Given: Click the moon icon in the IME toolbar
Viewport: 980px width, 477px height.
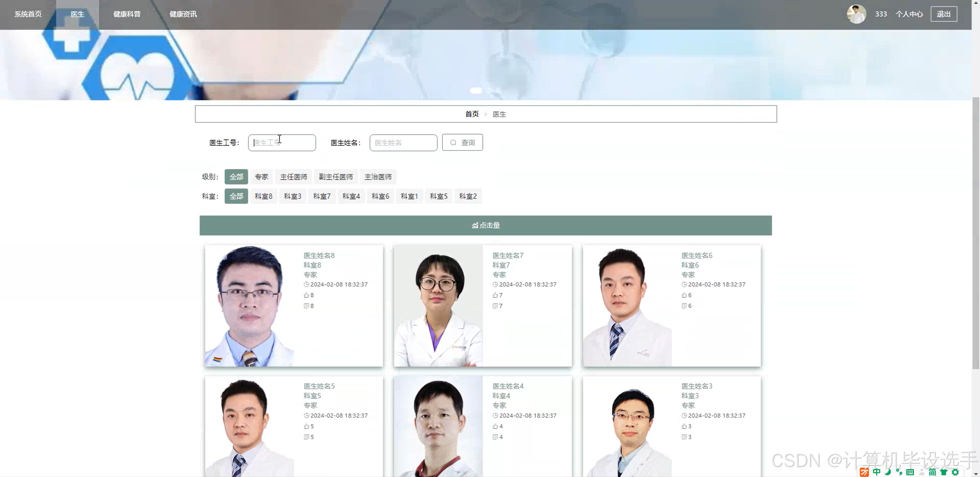Looking at the screenshot, I should (888, 472).
